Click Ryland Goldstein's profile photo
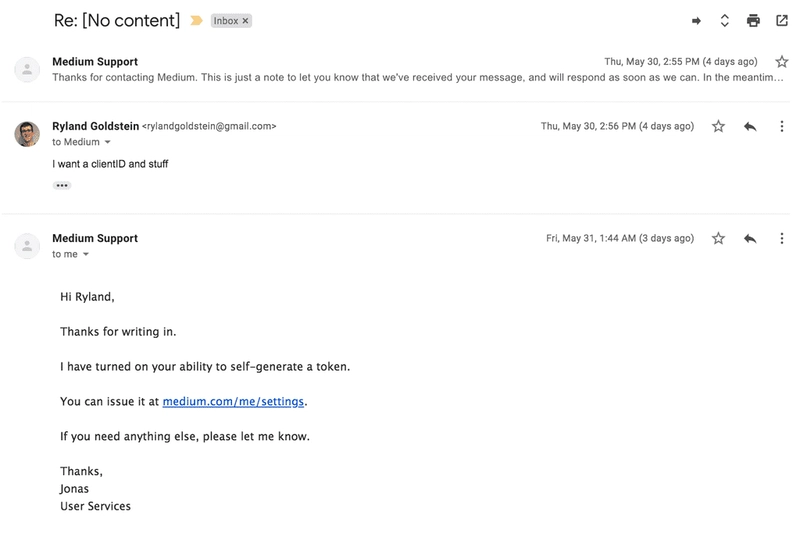Image resolution: width=800 pixels, height=533 pixels. coord(27,134)
